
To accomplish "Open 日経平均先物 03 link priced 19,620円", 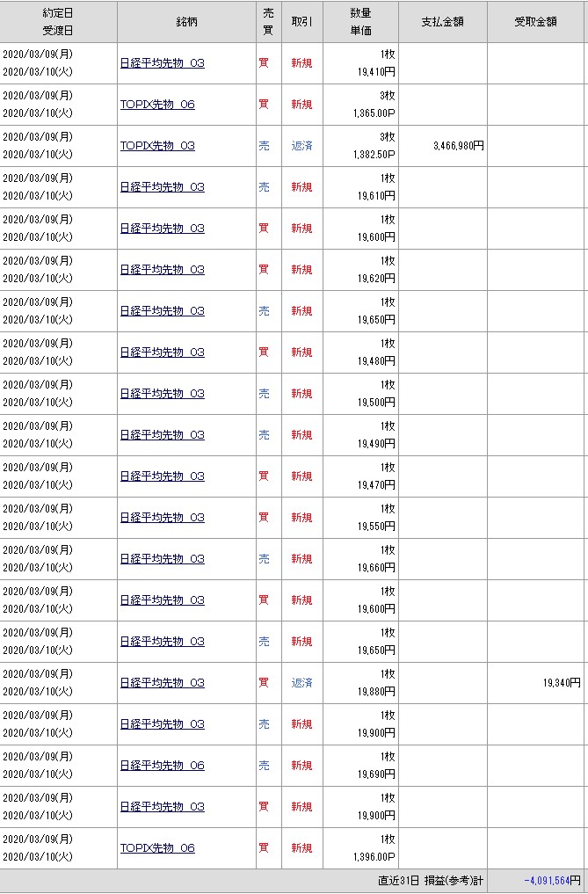I will 162,270.
